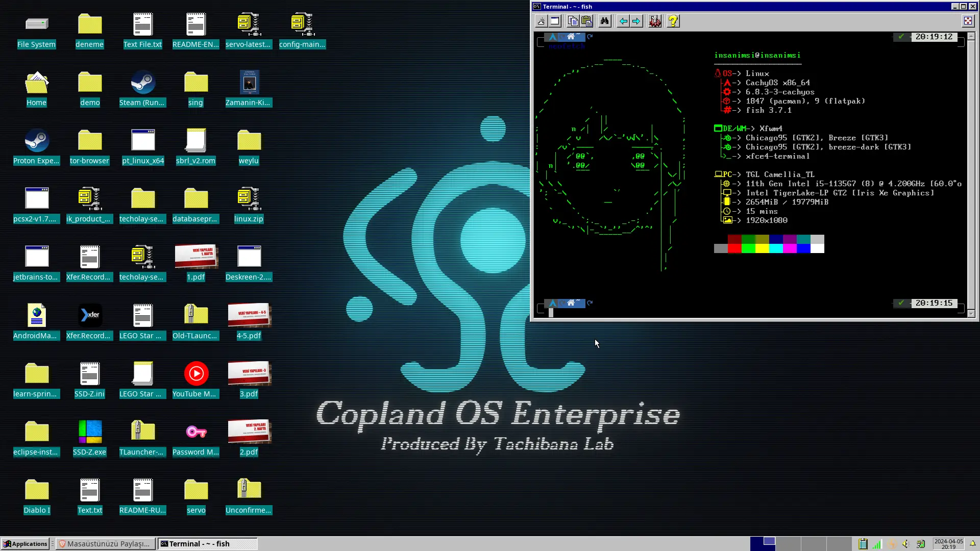Select the pt_linux_x64 executable icon
The height and width of the screenshot is (551, 980).
(x=143, y=147)
